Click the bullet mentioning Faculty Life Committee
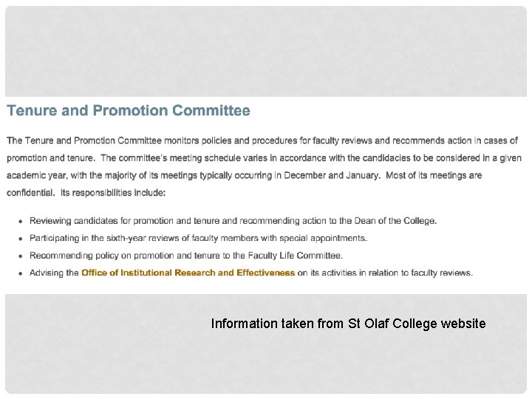This screenshot has height=399, width=532. [x=186, y=256]
